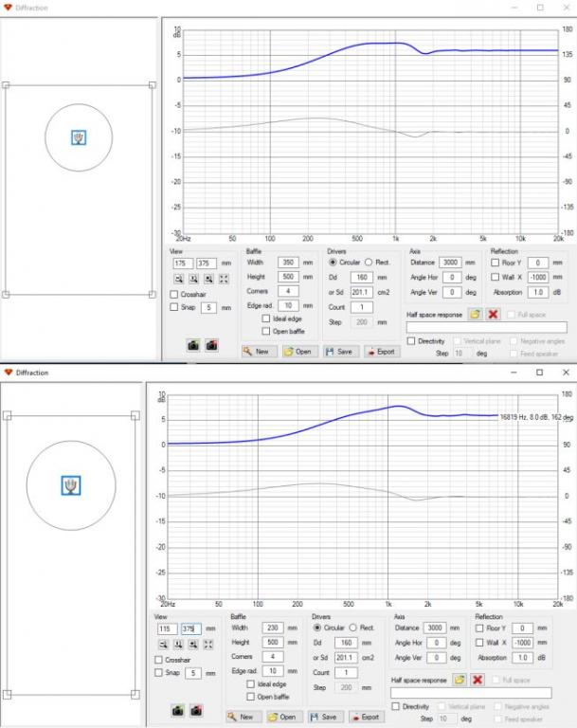Enable Floor Y reflection in the upper window
Viewport: 577px width, 728px height.
pos(496,263)
